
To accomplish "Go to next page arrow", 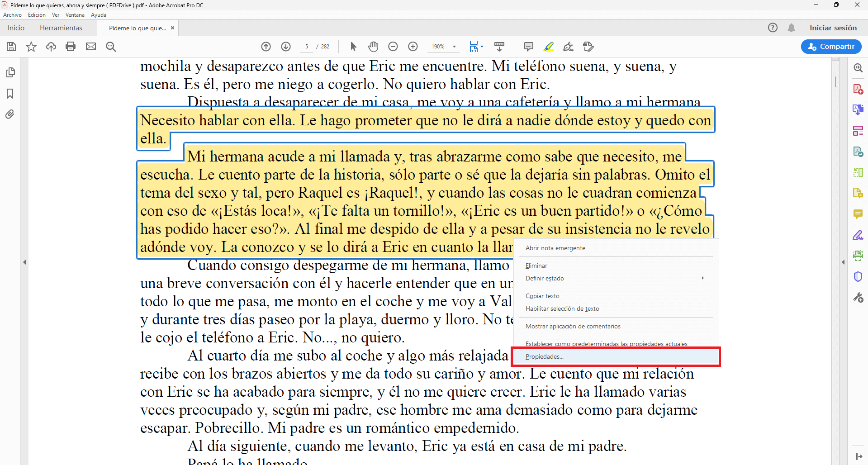I will coord(286,47).
